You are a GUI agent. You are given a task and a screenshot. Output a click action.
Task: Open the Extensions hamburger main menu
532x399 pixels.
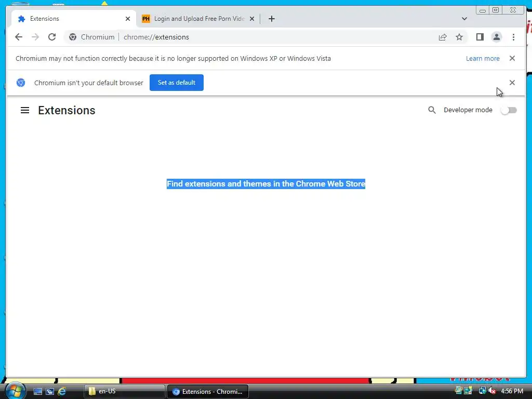click(25, 110)
